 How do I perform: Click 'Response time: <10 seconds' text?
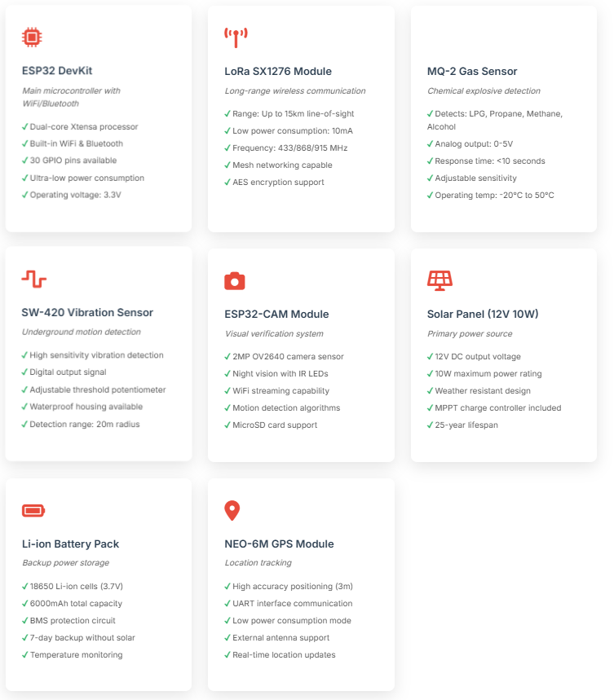click(x=490, y=161)
